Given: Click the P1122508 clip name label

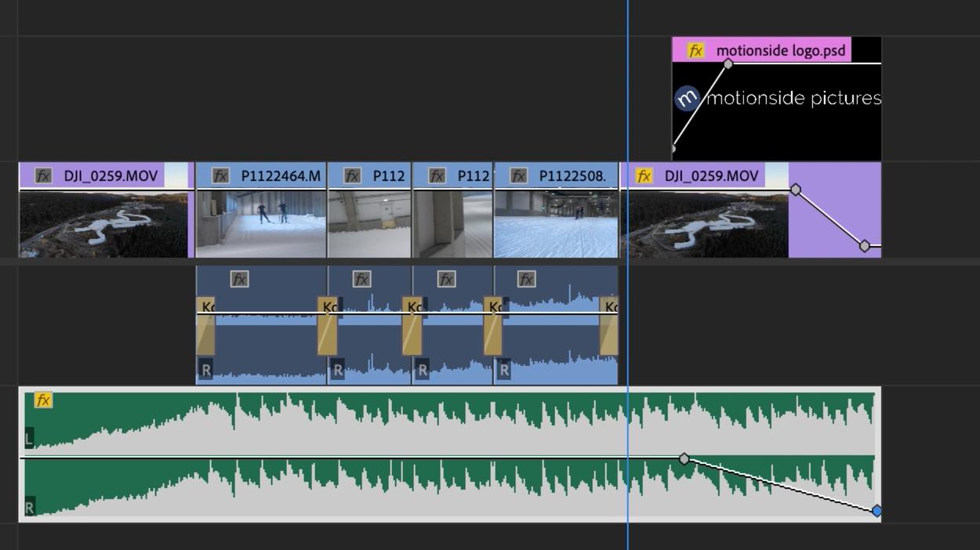Looking at the screenshot, I should (x=572, y=176).
